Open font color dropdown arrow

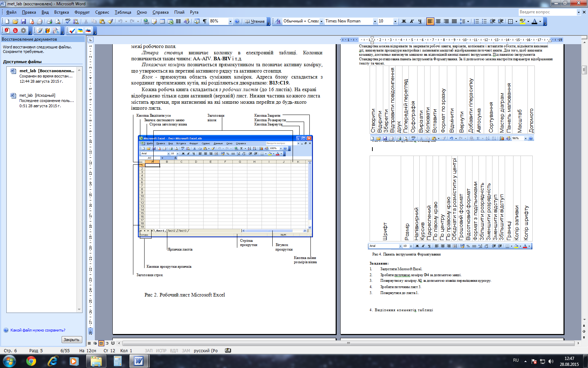540,21
